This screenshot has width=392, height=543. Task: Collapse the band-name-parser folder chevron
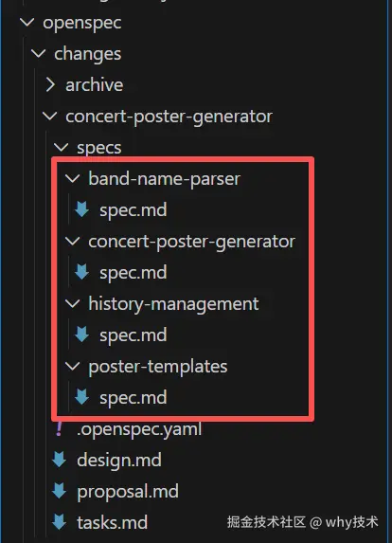pyautogui.click(x=73, y=179)
